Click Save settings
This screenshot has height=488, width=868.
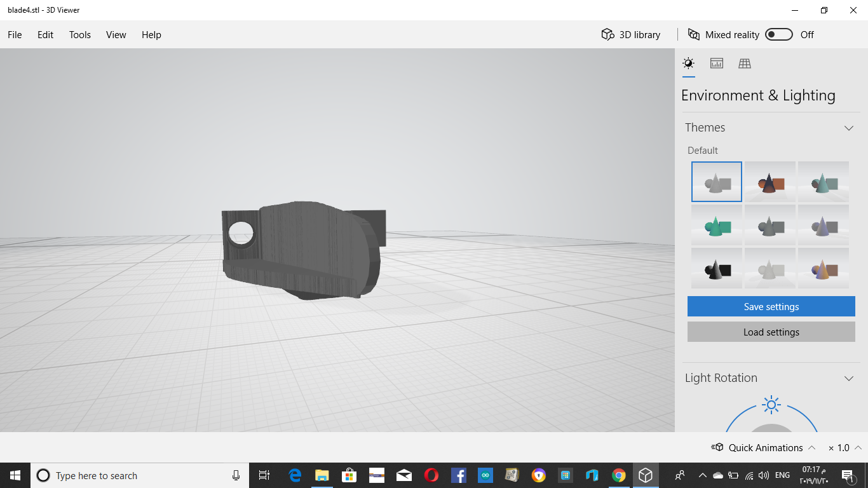coord(771,306)
